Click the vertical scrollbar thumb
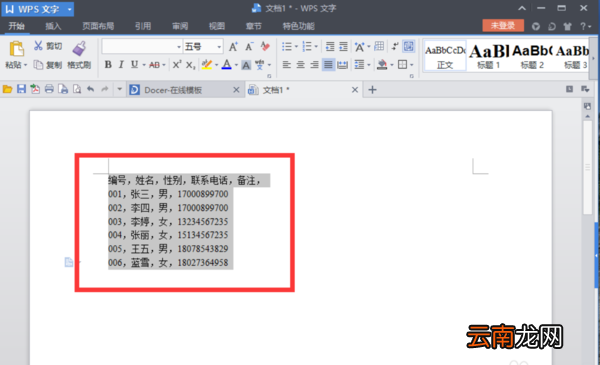The height and width of the screenshot is (365, 600). point(587,168)
